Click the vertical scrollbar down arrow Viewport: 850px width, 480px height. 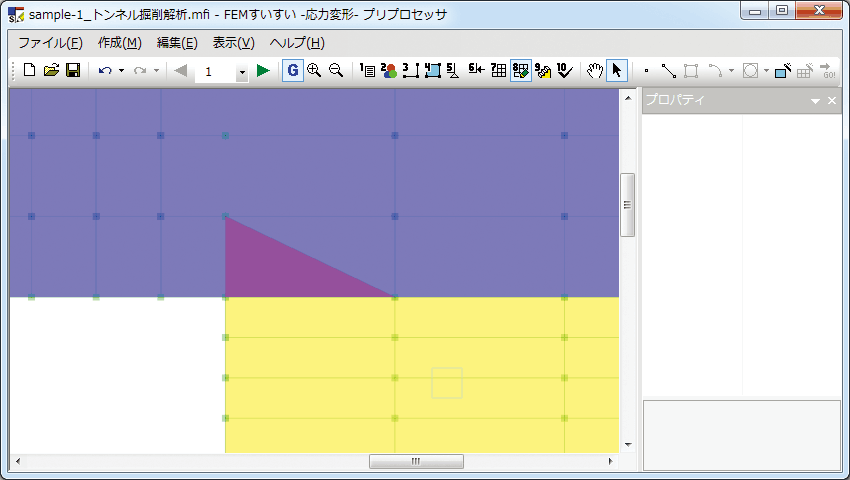pyautogui.click(x=628, y=445)
